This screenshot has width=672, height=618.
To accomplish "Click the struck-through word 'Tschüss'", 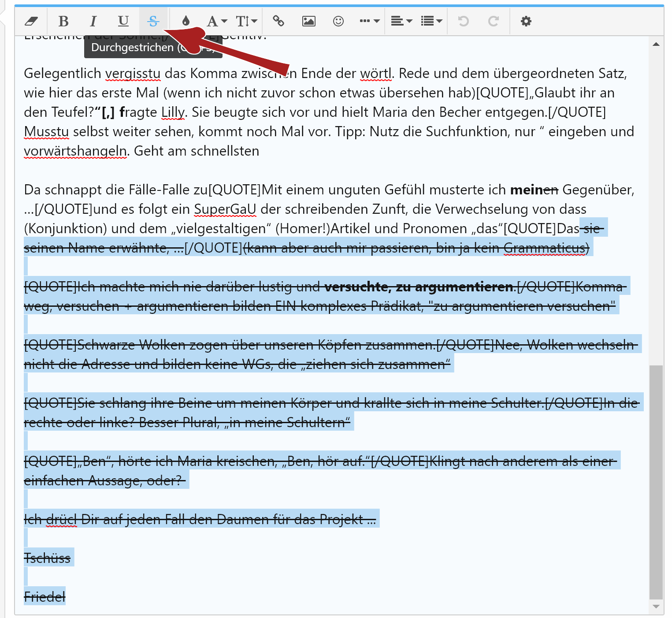I will 47,558.
